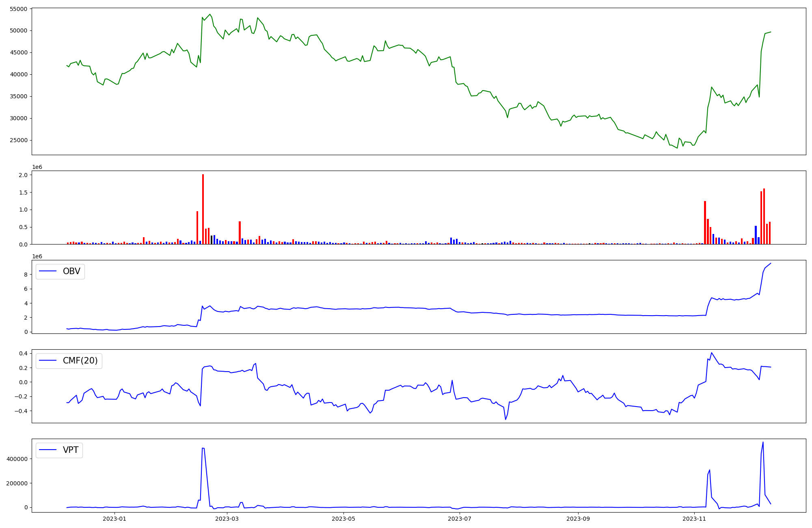Click the 2023-01 x-axis date label
This screenshot has height=528, width=812.
[x=114, y=519]
